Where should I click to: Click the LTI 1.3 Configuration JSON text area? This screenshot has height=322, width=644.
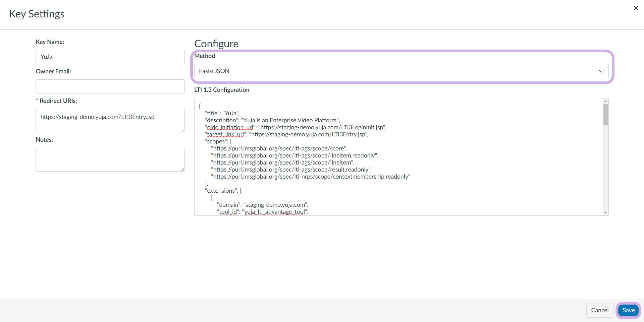[401, 157]
